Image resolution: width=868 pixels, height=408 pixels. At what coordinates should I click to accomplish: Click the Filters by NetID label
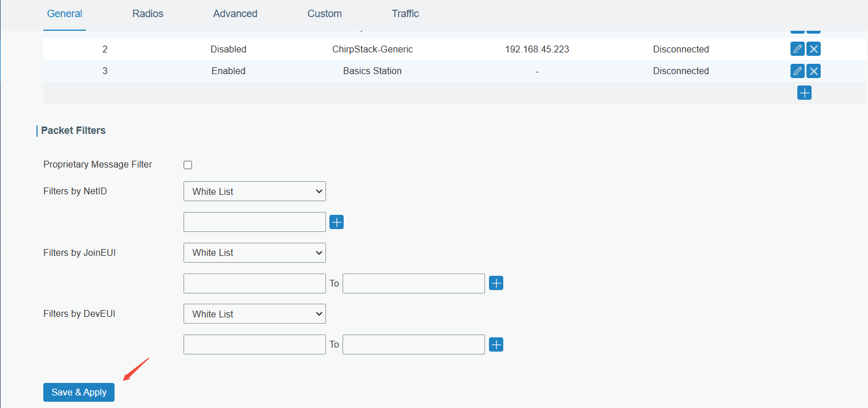75,191
